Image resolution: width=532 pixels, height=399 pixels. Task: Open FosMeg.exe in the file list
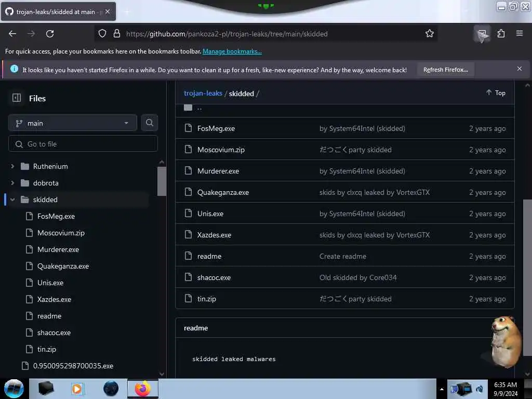(x=216, y=128)
